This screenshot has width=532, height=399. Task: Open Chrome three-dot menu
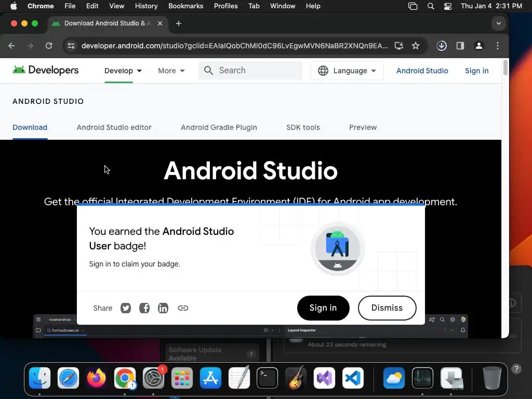498,46
